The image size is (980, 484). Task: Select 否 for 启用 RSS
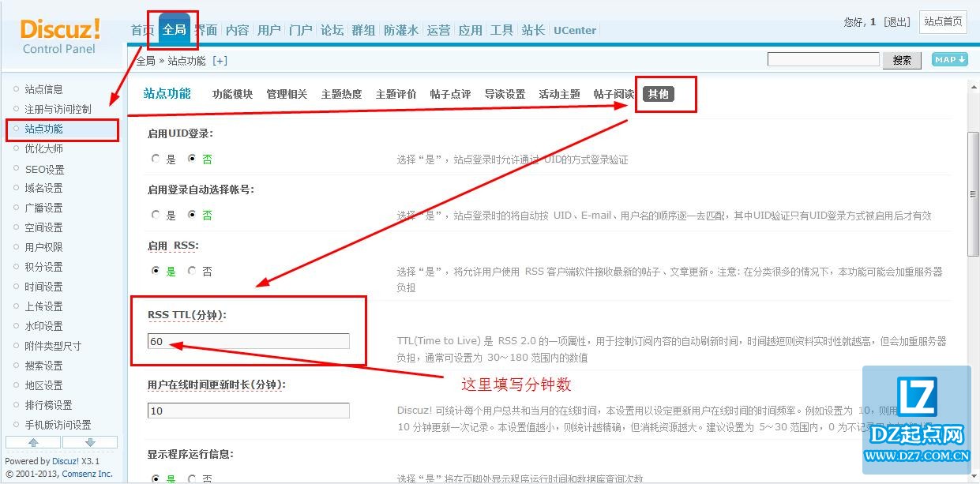coord(191,271)
